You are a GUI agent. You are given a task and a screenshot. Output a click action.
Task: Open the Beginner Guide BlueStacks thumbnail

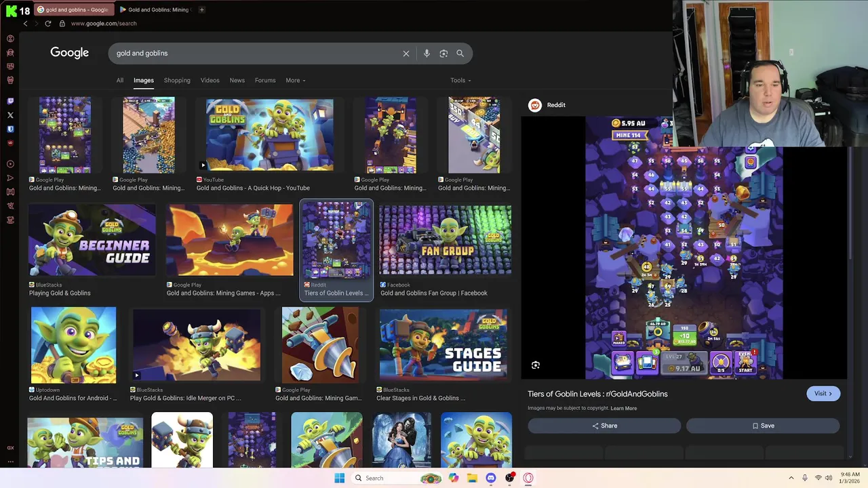[92, 241]
